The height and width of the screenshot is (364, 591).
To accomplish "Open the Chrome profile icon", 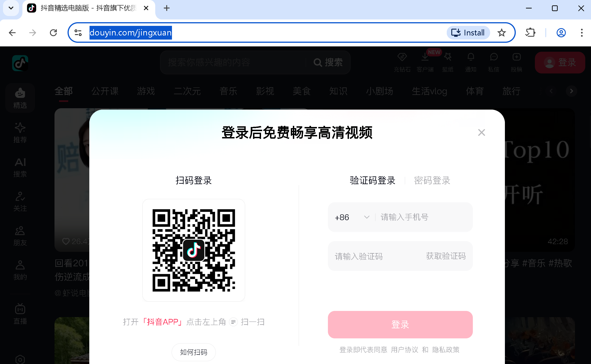I will point(561,32).
